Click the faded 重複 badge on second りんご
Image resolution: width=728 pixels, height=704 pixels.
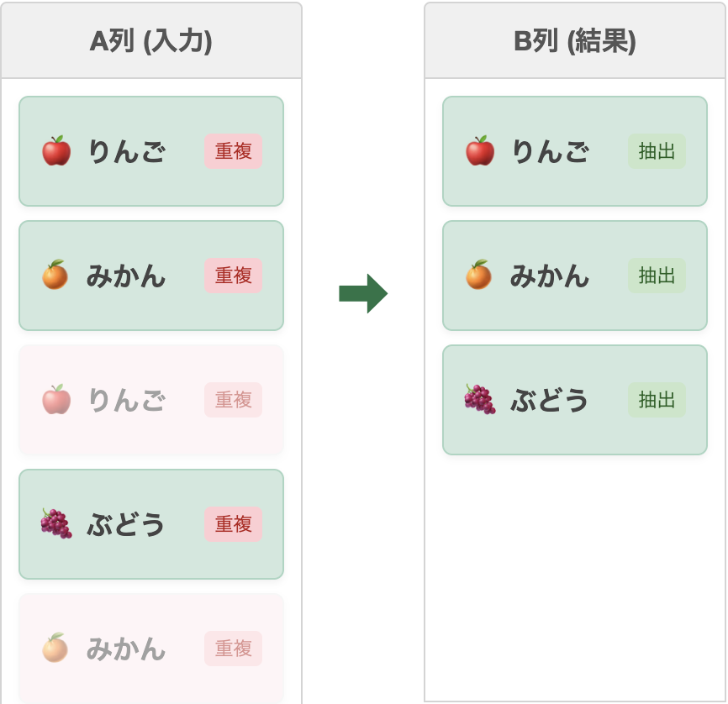(234, 400)
